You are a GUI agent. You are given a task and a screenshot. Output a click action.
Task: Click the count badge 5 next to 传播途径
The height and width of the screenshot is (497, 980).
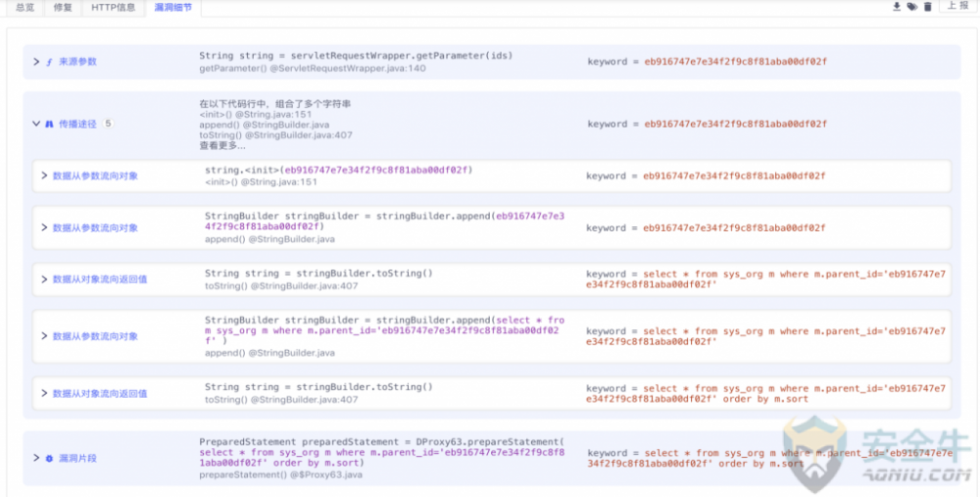108,124
